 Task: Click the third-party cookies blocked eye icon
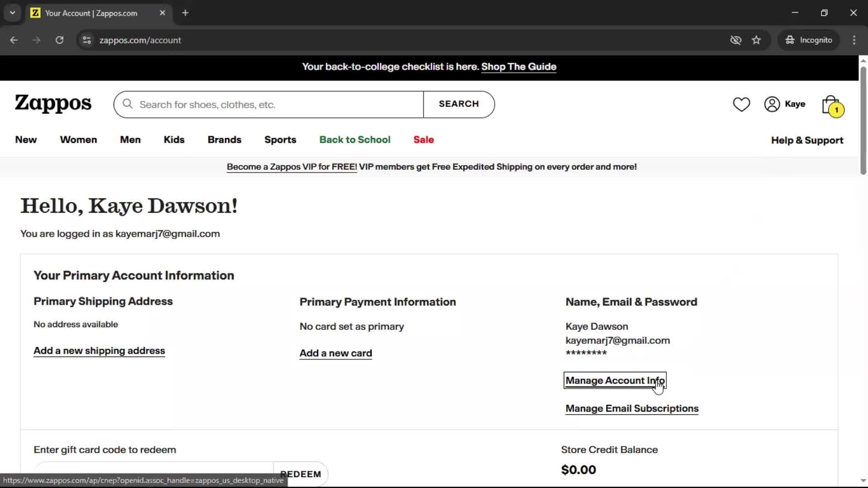point(736,40)
